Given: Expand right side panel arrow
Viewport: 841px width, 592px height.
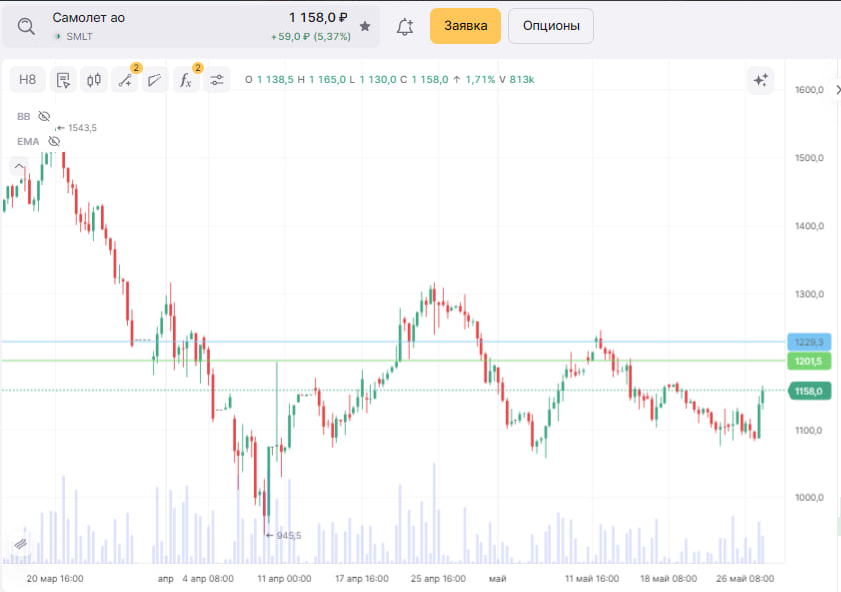Looking at the screenshot, I should pos(836,89).
